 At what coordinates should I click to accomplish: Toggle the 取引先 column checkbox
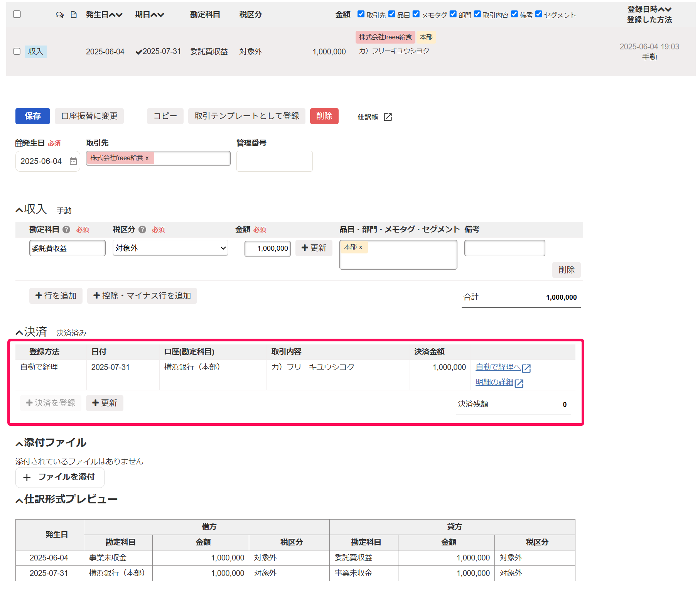(361, 14)
